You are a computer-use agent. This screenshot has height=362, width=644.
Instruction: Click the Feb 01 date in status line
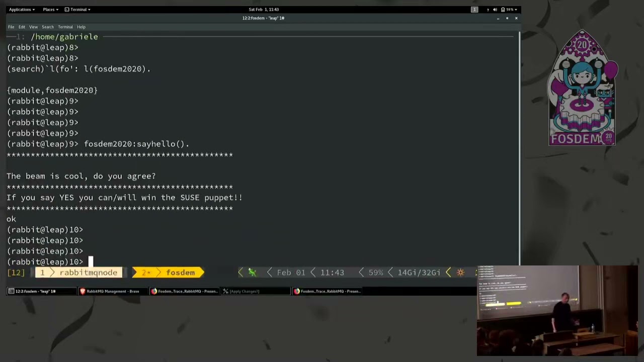point(291,273)
